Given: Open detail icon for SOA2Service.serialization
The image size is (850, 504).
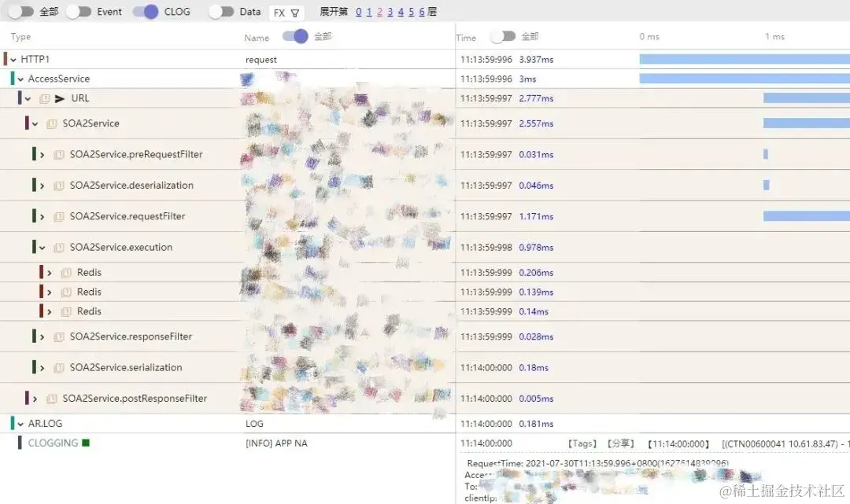Looking at the screenshot, I should 59,368.
